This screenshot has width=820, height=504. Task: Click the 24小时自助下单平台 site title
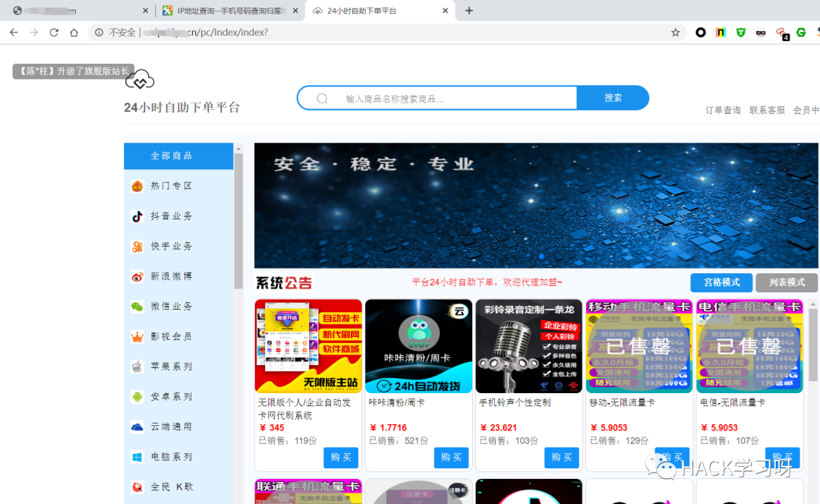pos(181,107)
